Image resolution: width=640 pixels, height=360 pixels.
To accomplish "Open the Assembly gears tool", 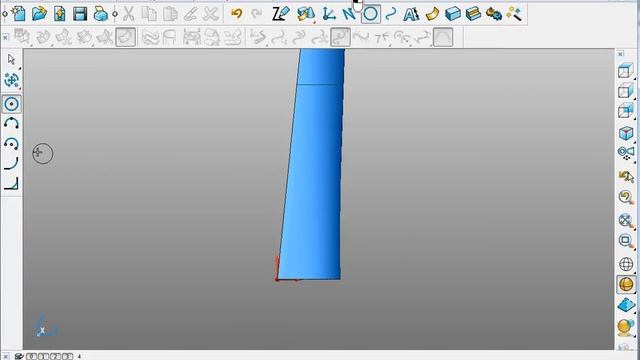I will coord(493,14).
